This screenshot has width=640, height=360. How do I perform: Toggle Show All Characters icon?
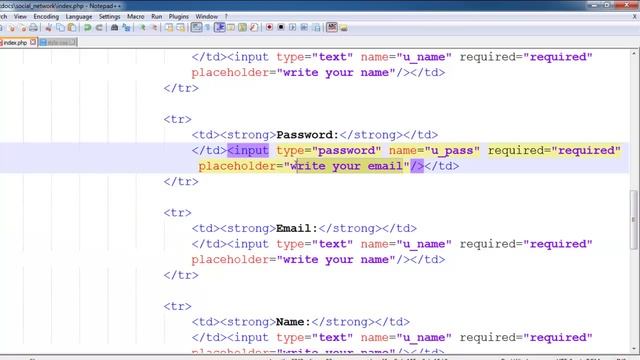[208, 28]
